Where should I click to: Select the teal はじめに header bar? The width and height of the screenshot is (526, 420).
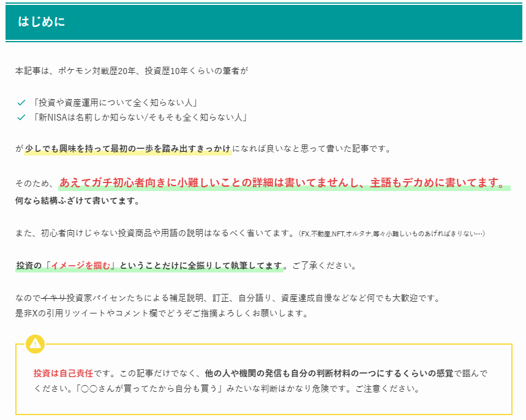pyautogui.click(x=263, y=20)
